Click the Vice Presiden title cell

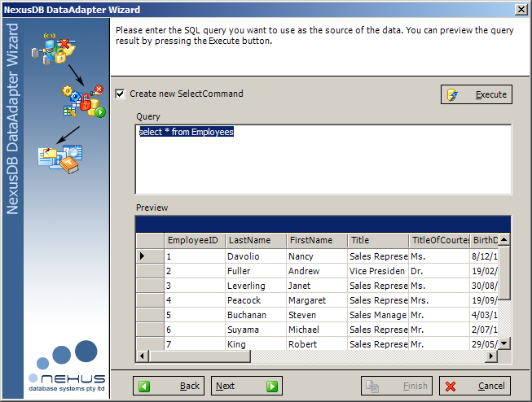[378, 271]
